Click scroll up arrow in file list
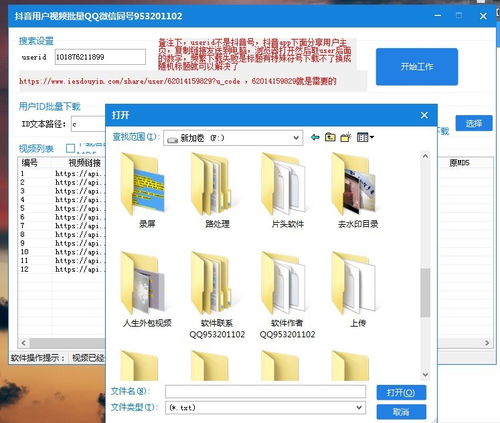 (425, 156)
